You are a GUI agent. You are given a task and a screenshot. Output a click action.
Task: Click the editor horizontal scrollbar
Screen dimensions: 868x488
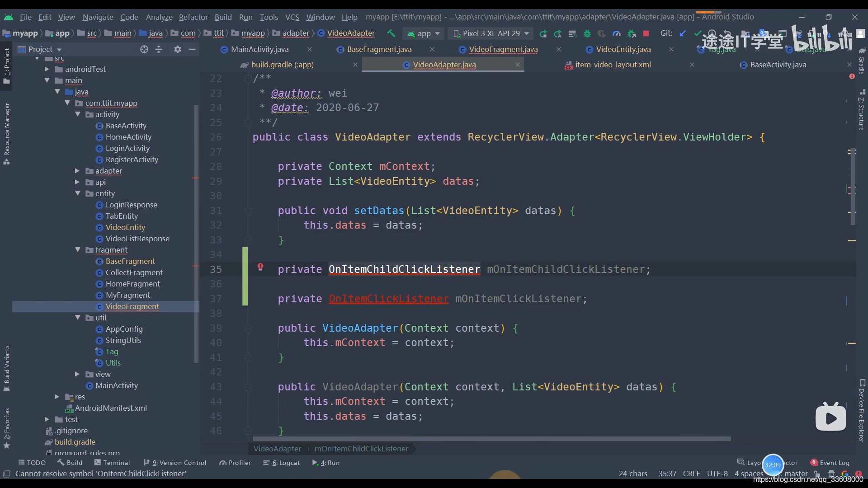click(492, 439)
